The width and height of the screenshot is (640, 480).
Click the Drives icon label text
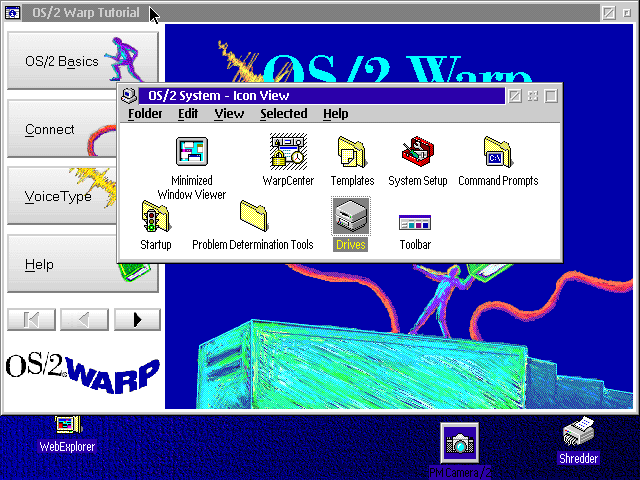(351, 244)
